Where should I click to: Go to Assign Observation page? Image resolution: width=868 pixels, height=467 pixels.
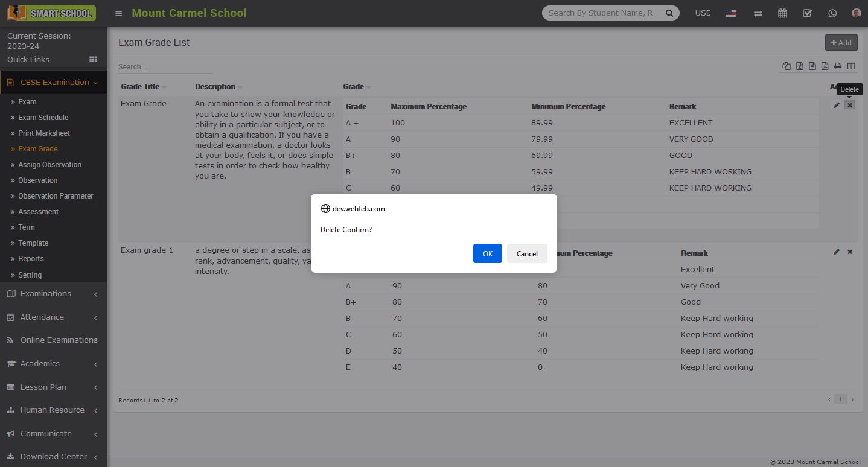[49, 165]
